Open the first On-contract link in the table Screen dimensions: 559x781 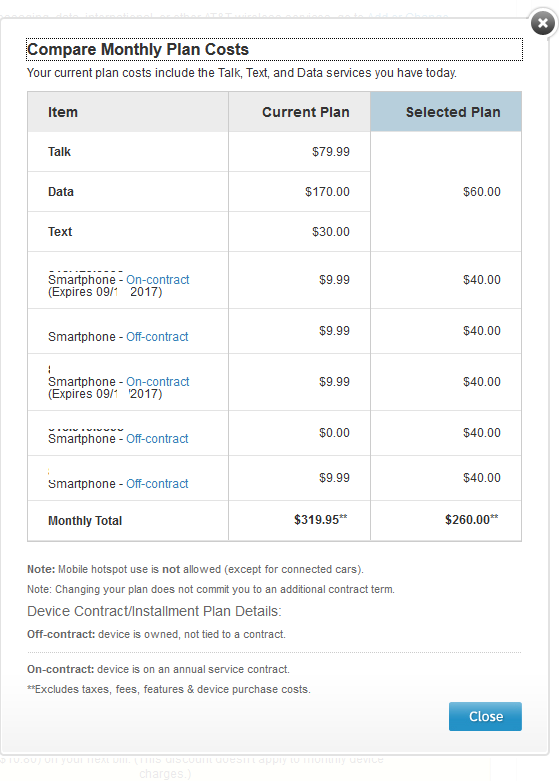pos(157,279)
